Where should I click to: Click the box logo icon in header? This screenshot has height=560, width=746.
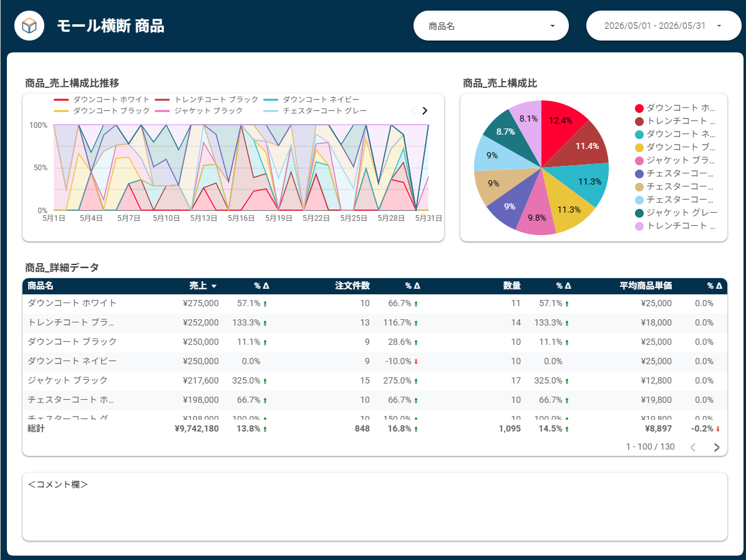tap(29, 26)
